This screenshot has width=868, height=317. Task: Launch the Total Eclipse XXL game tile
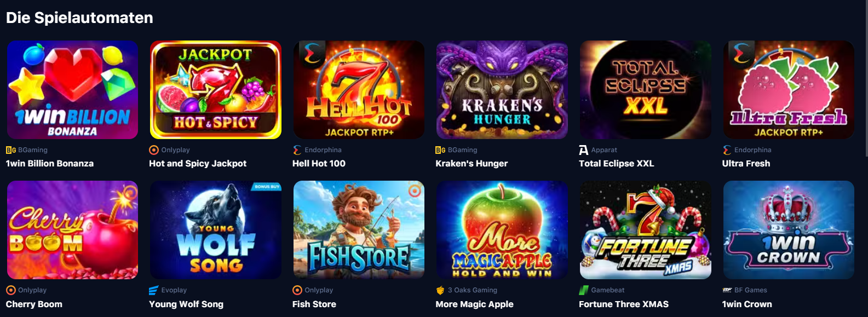(x=645, y=90)
